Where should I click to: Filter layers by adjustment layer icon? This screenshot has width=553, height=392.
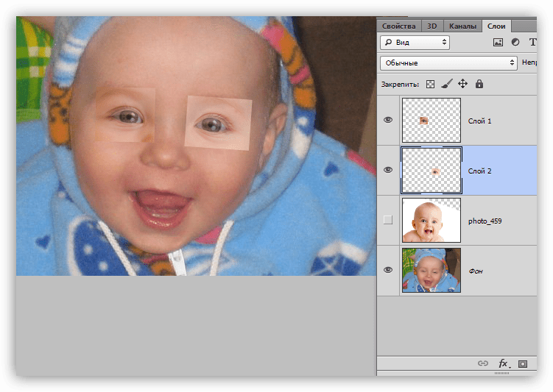coord(515,42)
